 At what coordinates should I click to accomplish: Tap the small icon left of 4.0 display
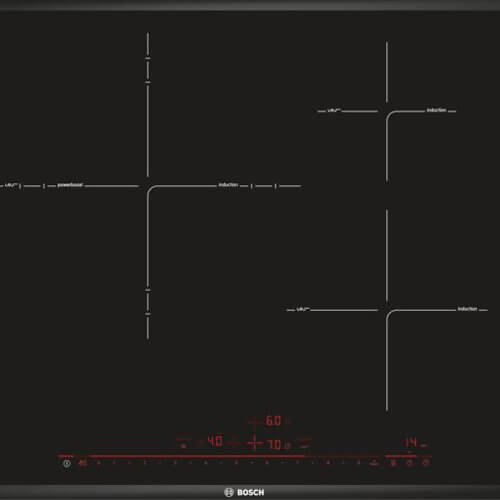point(183,446)
